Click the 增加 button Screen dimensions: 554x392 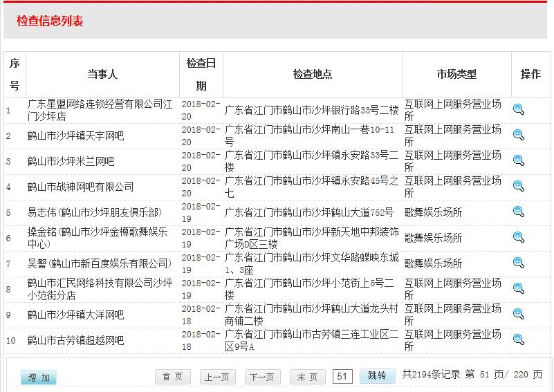point(39,377)
